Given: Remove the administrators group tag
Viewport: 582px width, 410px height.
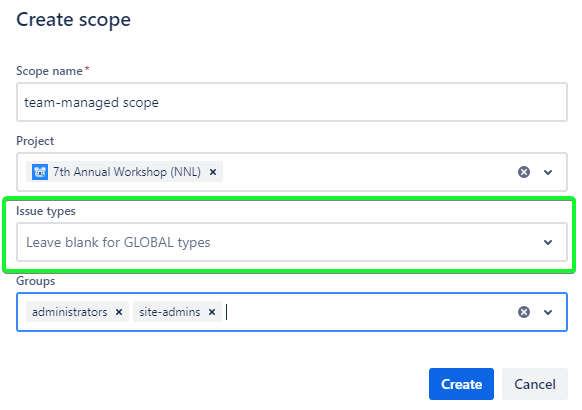Looking at the screenshot, I should pos(119,312).
